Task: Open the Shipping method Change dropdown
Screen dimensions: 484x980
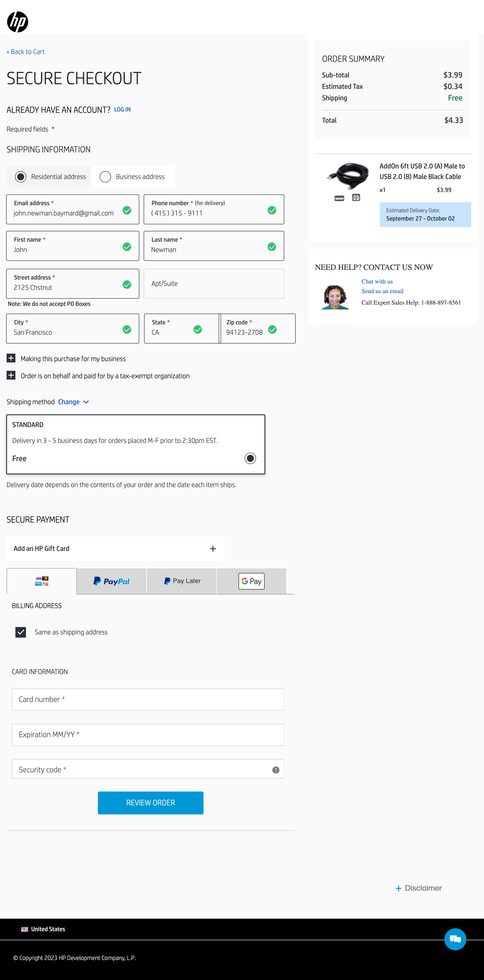Action: click(x=73, y=402)
